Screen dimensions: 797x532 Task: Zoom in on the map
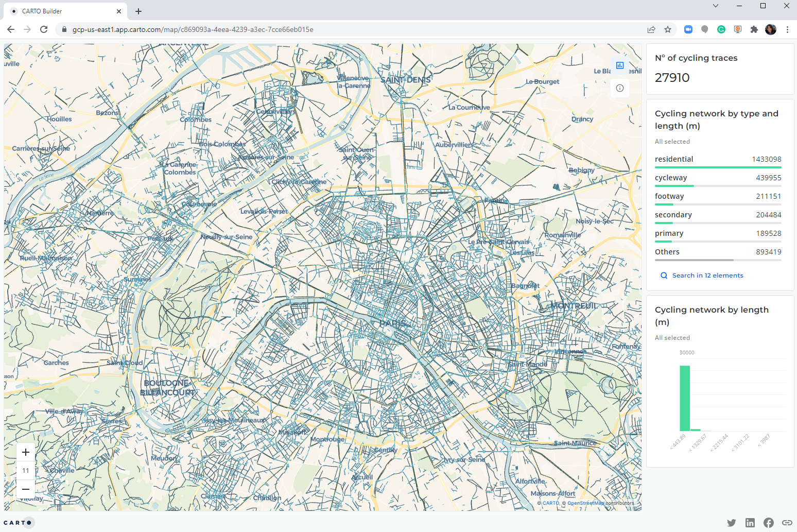pyautogui.click(x=26, y=452)
